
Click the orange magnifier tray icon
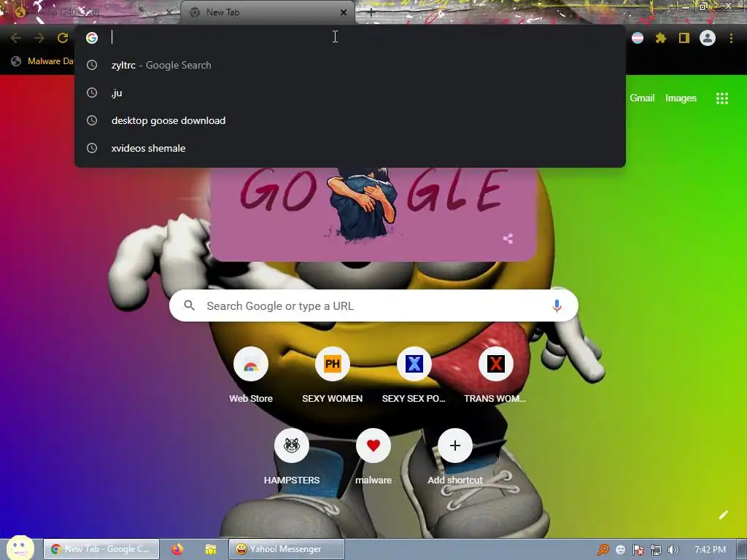[603, 550]
